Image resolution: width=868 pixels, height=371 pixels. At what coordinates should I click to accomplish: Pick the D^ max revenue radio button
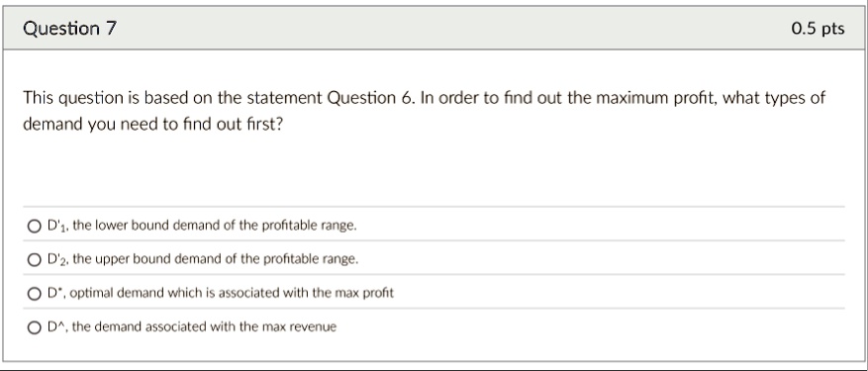click(x=35, y=327)
